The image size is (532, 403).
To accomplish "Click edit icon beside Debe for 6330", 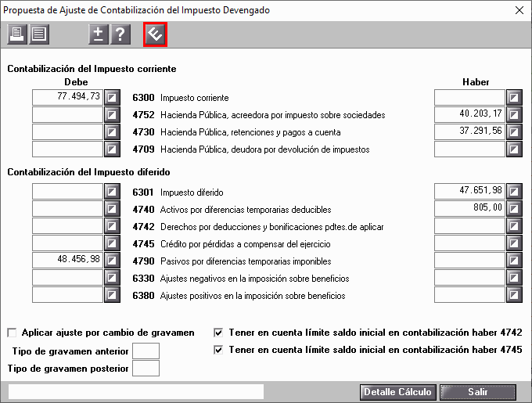I will (x=113, y=278).
